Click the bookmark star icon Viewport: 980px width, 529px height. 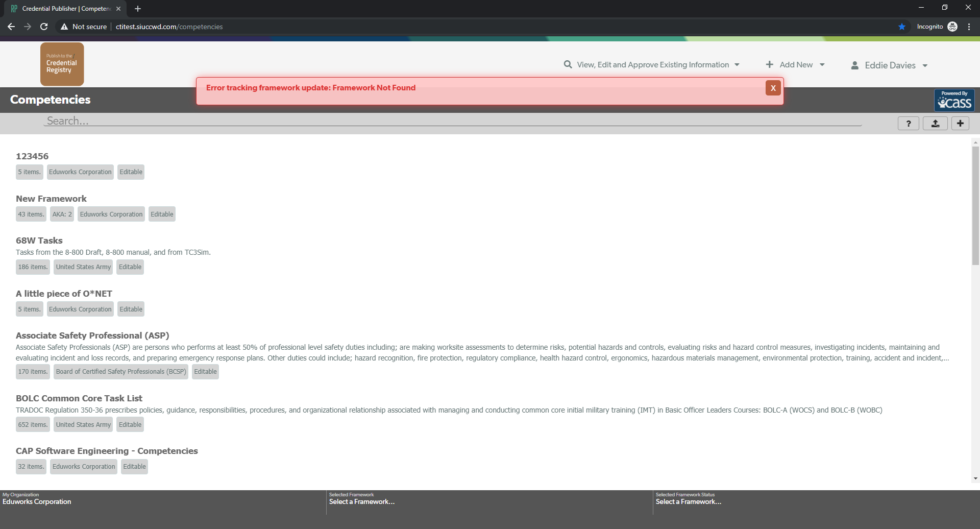pos(902,27)
